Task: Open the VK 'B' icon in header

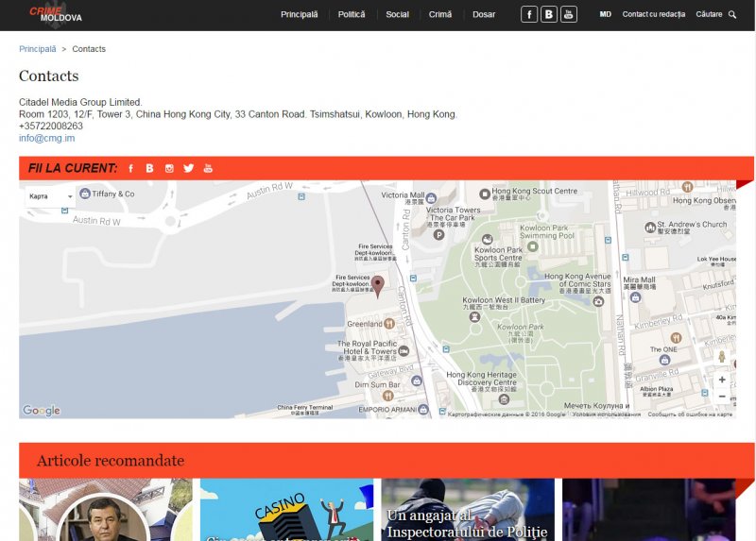Action: coord(549,14)
